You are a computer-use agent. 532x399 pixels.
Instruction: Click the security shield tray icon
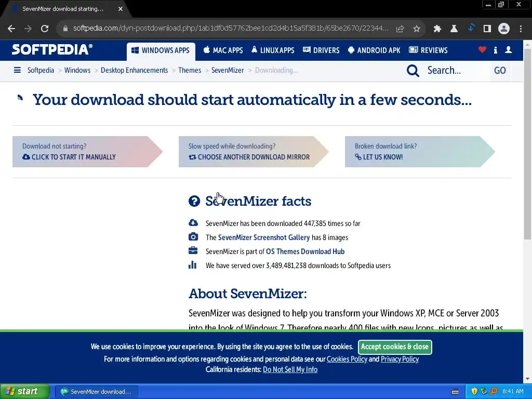click(x=474, y=391)
